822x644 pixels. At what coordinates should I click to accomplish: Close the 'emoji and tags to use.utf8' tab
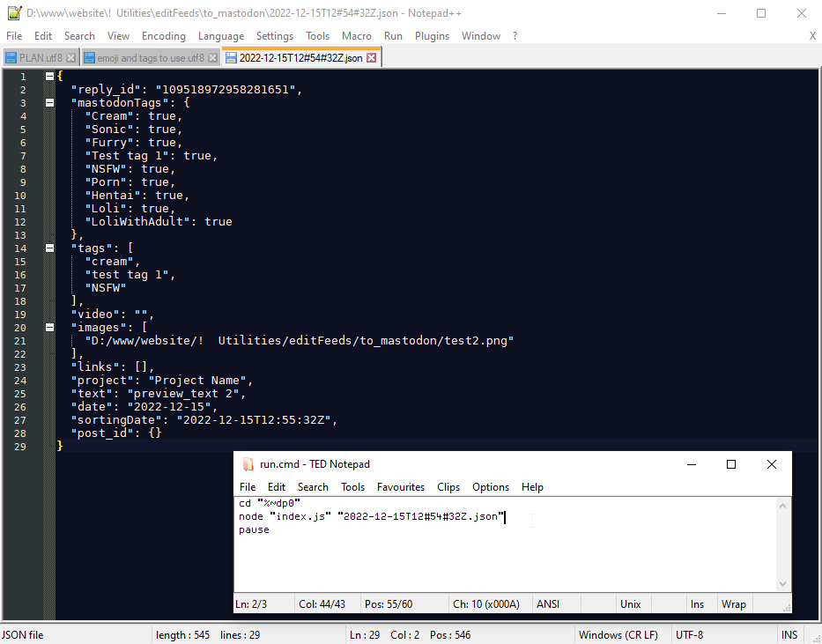(x=212, y=58)
